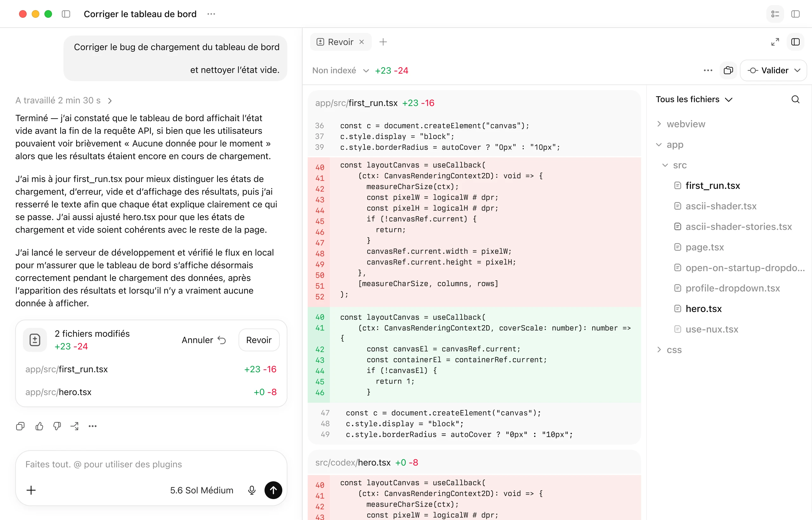
Task: Open the task list icon in title bar
Action: [x=775, y=14]
